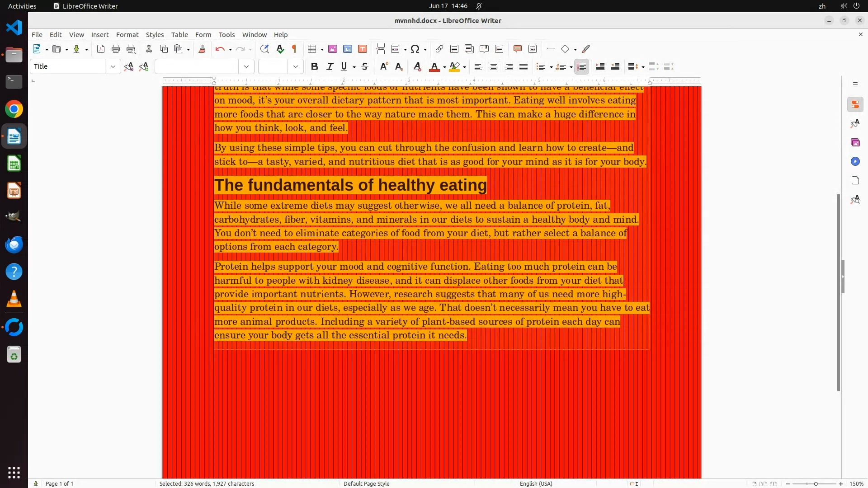Open the highlighting color dropdown arrow
The image size is (868, 488).
coord(465,67)
